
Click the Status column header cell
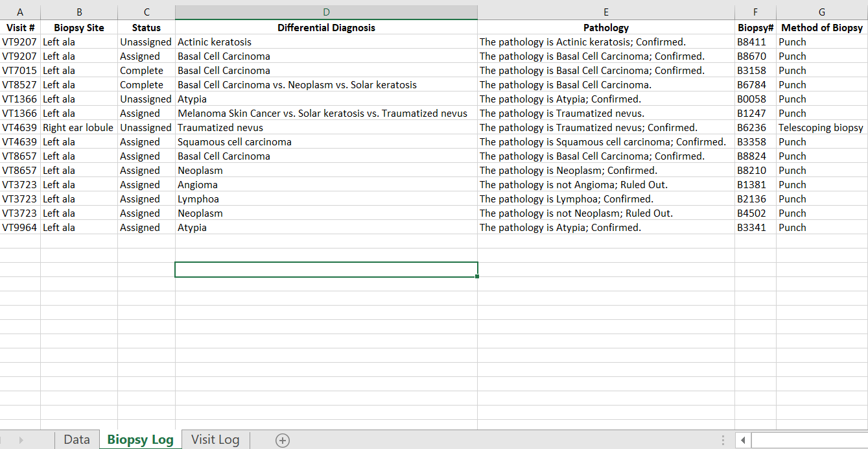coord(146,27)
